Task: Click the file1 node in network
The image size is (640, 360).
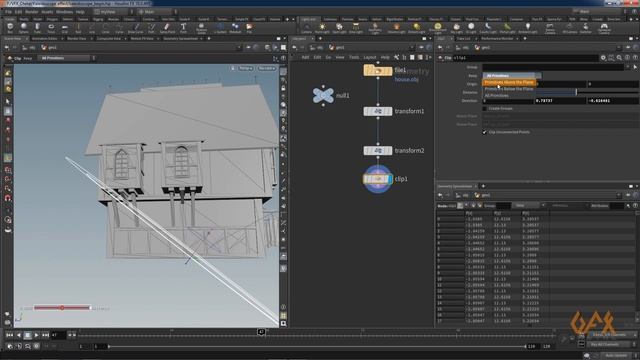Action: [378, 71]
